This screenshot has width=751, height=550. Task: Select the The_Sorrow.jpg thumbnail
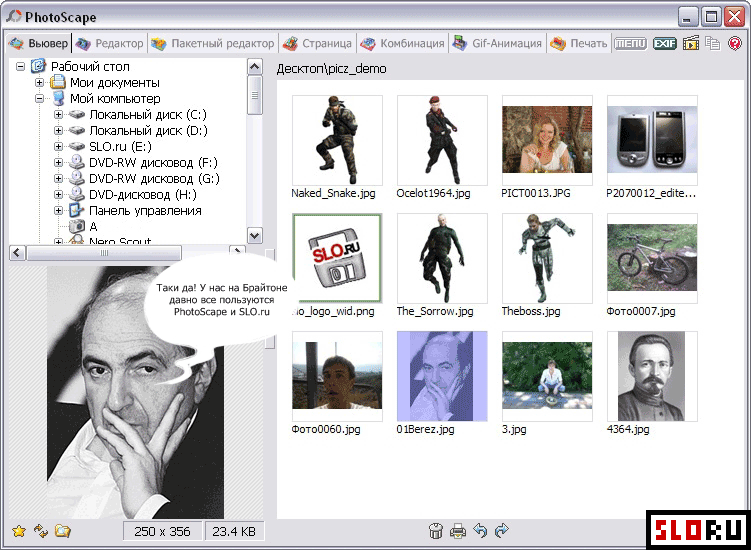442,258
